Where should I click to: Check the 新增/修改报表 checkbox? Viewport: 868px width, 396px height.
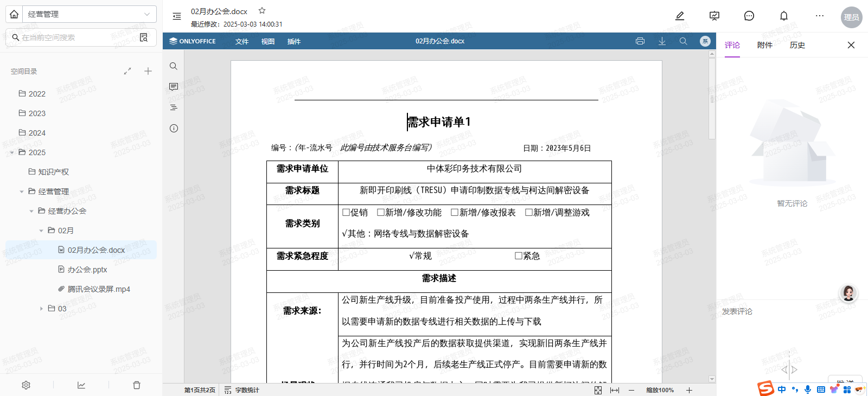point(455,213)
